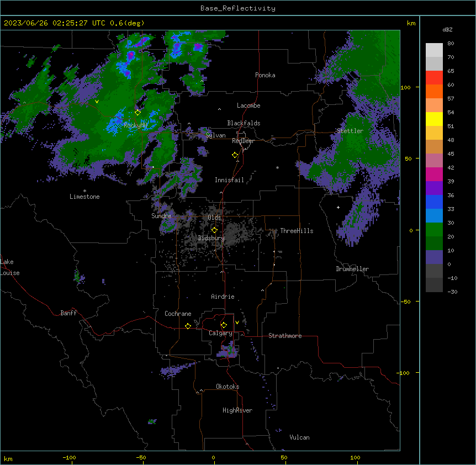Click the Lake Louise label
Viewport: 476px width, 465px height.
pos(10,267)
